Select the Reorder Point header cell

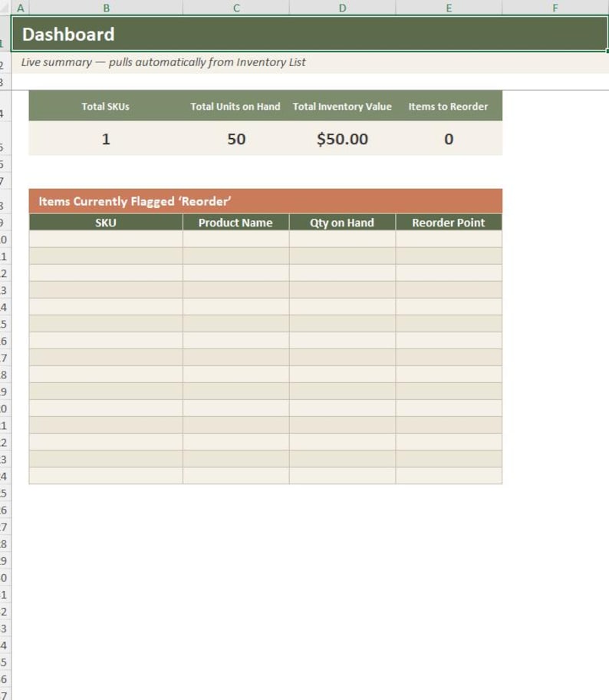point(449,223)
